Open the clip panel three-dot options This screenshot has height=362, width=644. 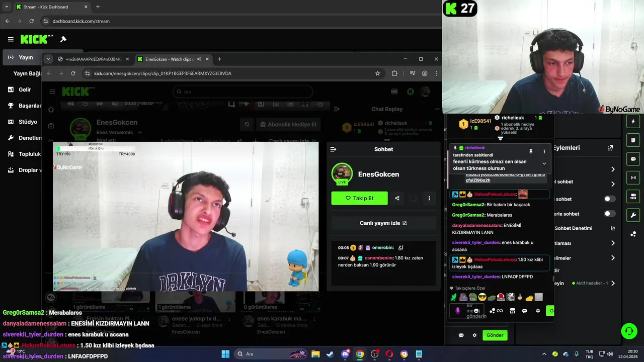[x=429, y=198]
